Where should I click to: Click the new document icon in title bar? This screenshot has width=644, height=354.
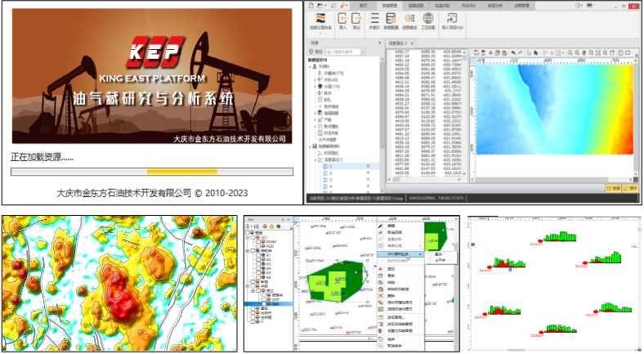tap(311, 6)
